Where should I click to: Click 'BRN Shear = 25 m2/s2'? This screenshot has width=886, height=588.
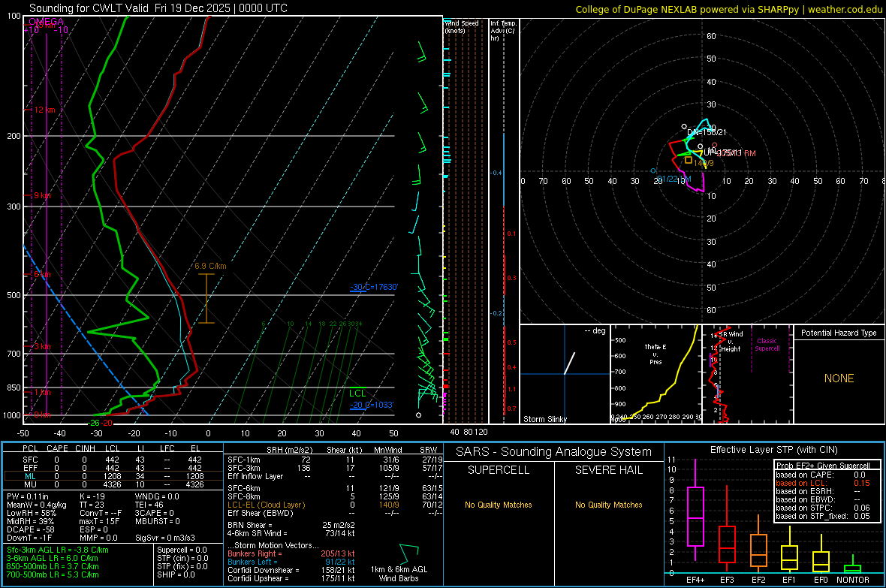click(291, 525)
